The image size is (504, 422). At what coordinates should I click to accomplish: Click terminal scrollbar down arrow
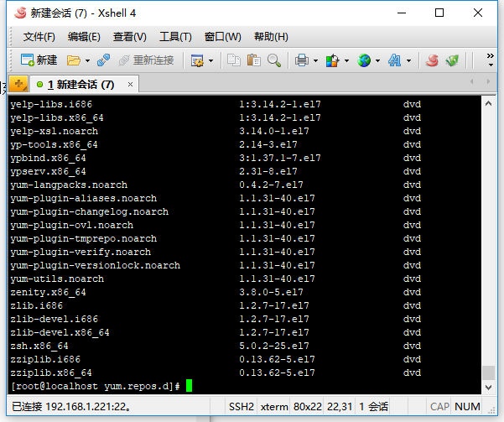[x=489, y=388]
